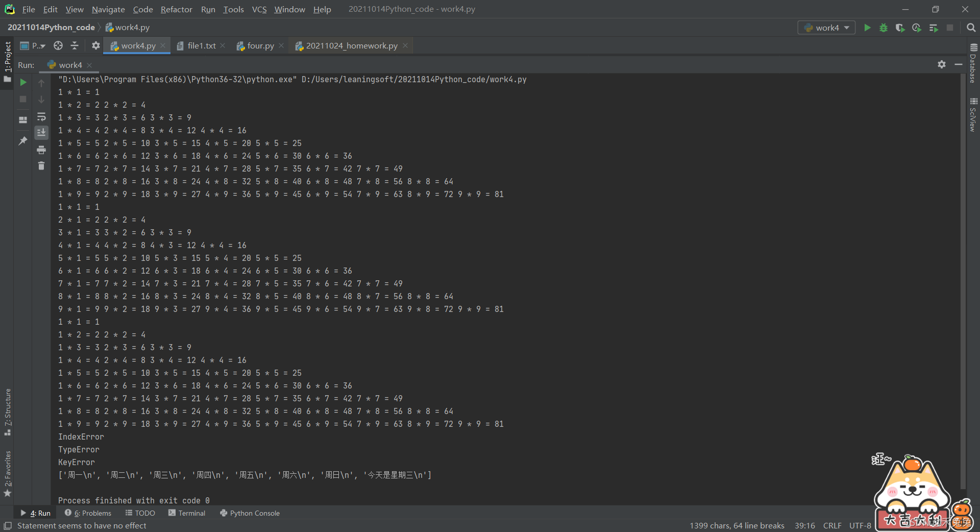Profile the script with the Profiler icon
The height and width of the screenshot is (532, 980).
pyautogui.click(x=916, y=28)
